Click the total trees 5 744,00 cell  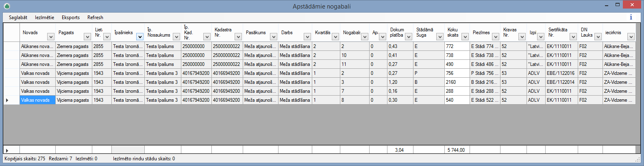[x=457, y=150]
